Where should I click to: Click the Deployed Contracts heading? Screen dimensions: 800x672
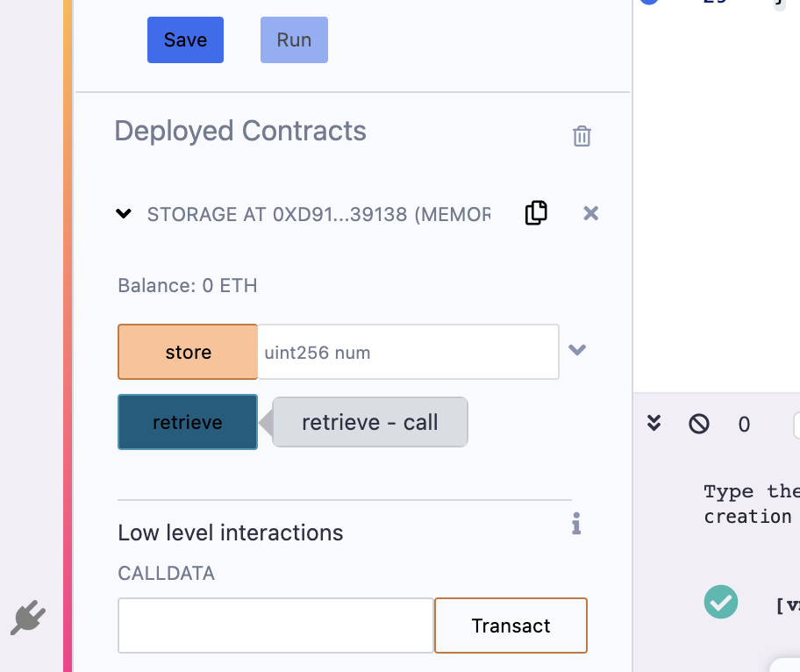click(240, 131)
